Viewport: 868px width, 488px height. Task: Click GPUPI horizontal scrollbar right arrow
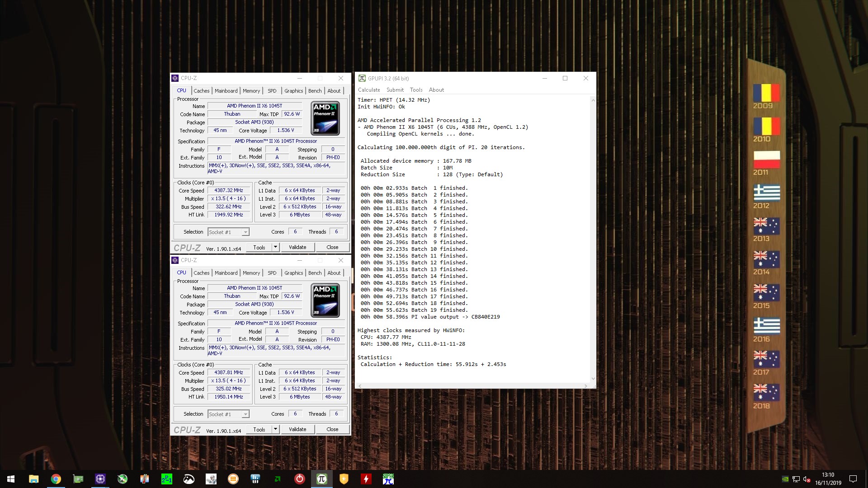[x=586, y=386]
